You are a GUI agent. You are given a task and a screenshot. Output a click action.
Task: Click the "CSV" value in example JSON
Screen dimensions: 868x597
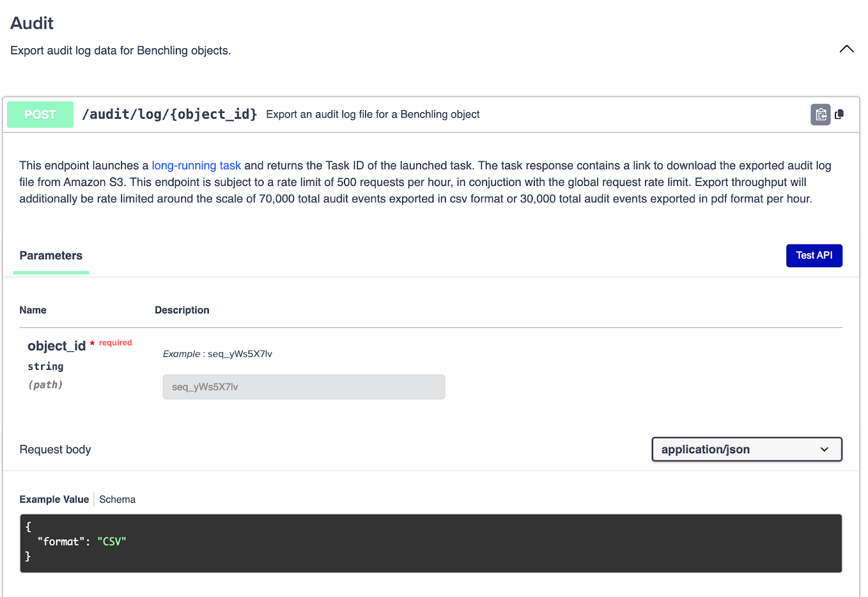tap(112, 541)
